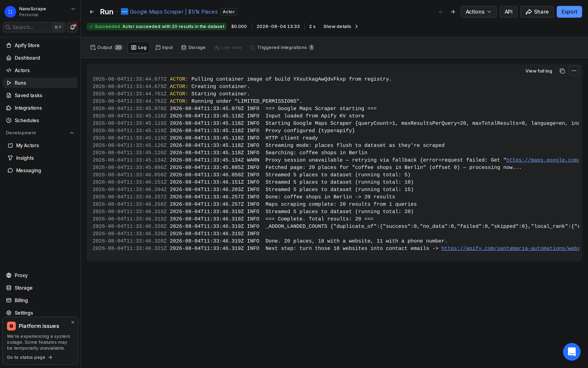This screenshot has height=368, width=588.
Task: Go back using the left arrow beside Run
Action: coord(92,12)
